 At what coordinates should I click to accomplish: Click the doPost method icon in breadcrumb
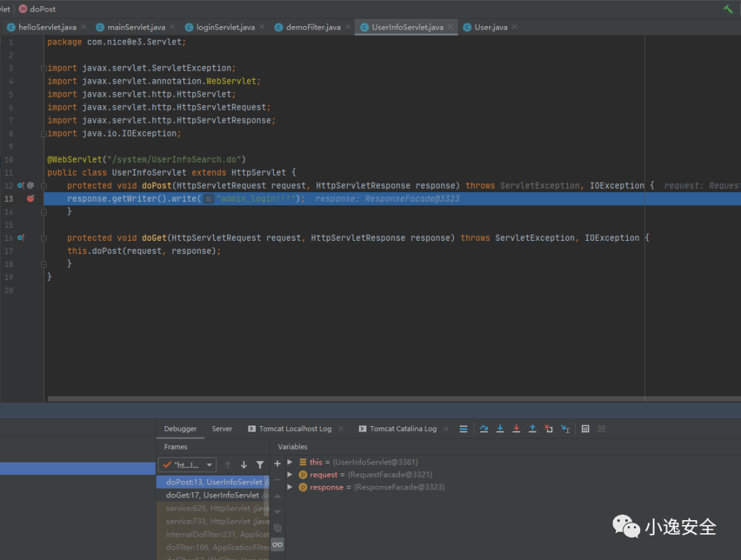[x=23, y=9]
